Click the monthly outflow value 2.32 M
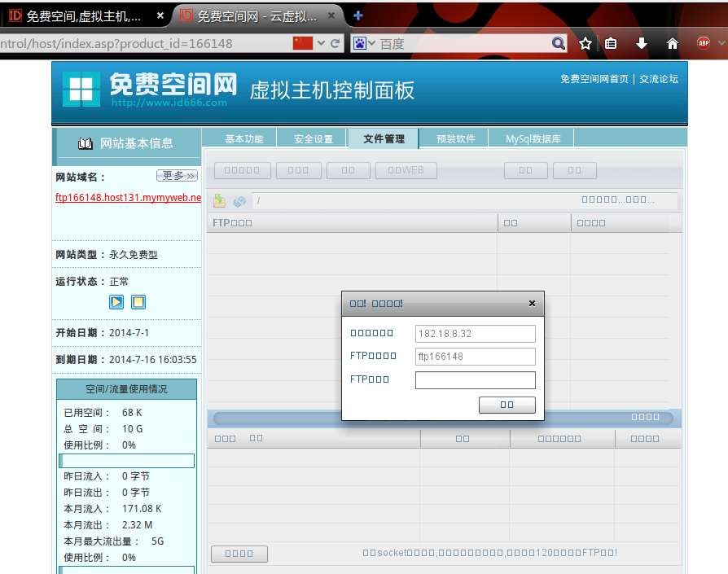The height and width of the screenshot is (574, 728). [137, 525]
